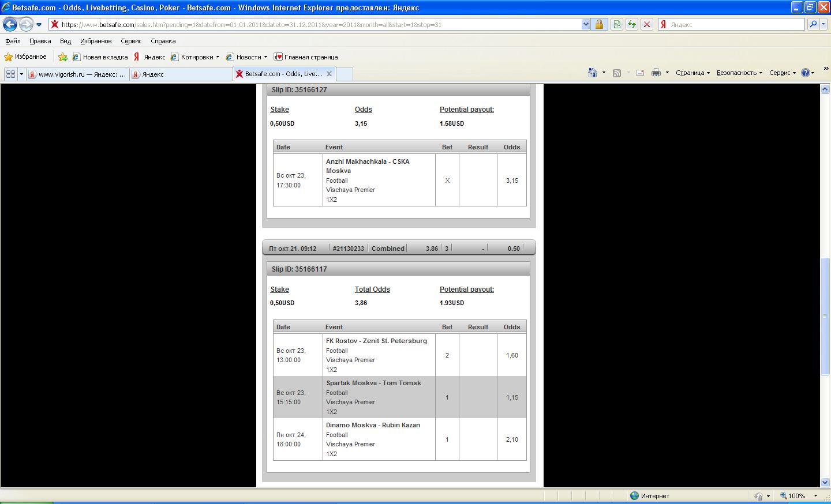Show Quick Tabs thumbnail view

coord(10,74)
